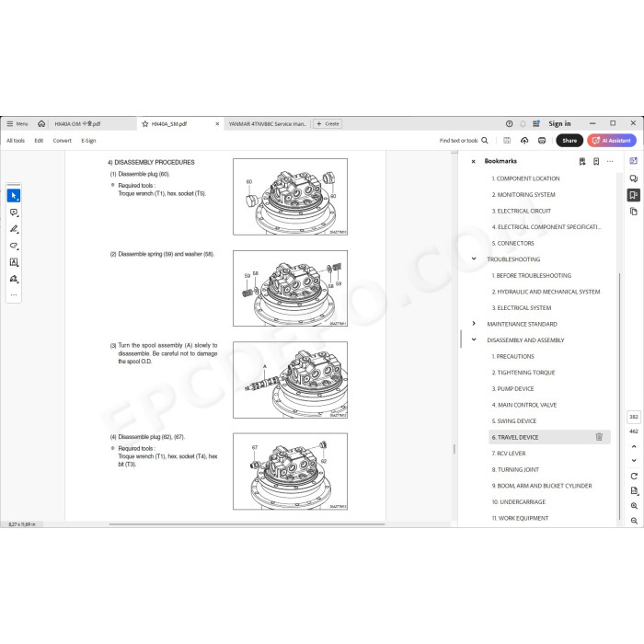Expand the MAINTENANCE STANDARD bookmark section
The image size is (644, 644).
[474, 324]
